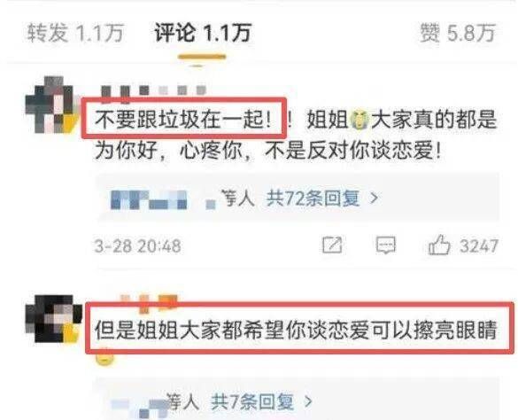Tap the 3-28 20:48 timestamp
Viewport: 518px width, 420px height.
[x=137, y=246]
